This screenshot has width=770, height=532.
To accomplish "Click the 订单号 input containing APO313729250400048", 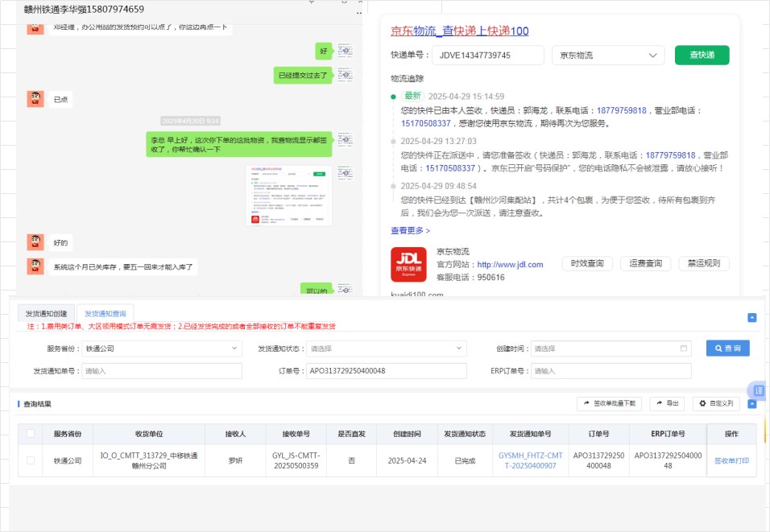I will (387, 371).
